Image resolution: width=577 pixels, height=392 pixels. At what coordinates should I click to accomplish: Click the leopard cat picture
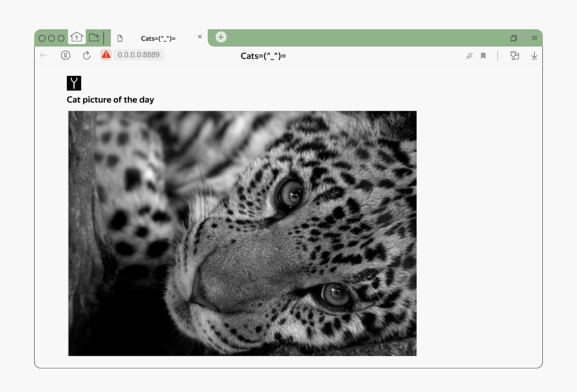click(242, 233)
